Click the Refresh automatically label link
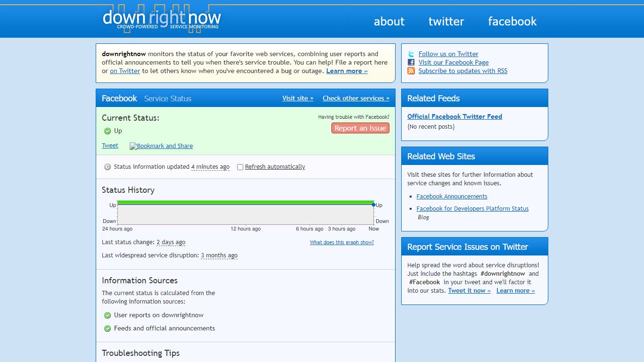This screenshot has height=362, width=644. [x=275, y=167]
